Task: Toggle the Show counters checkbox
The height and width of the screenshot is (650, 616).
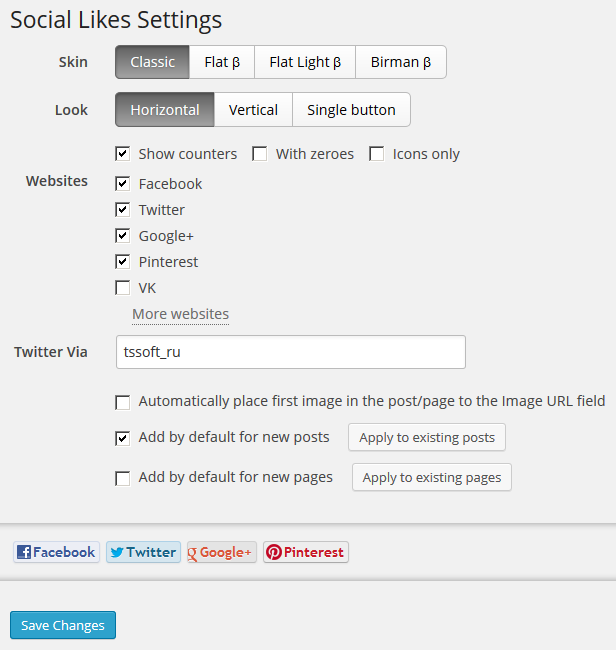Action: pyautogui.click(x=123, y=154)
